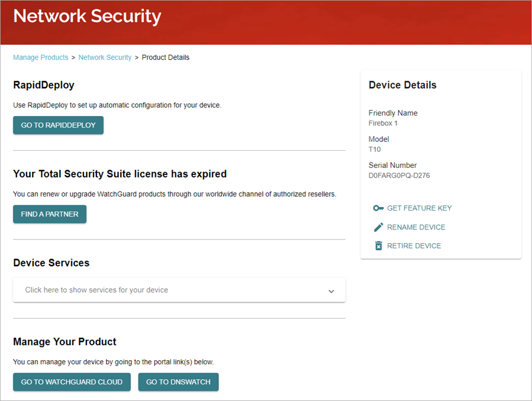Click the pencil icon to rename device
Screen dimensions: 532x401
pos(379,227)
